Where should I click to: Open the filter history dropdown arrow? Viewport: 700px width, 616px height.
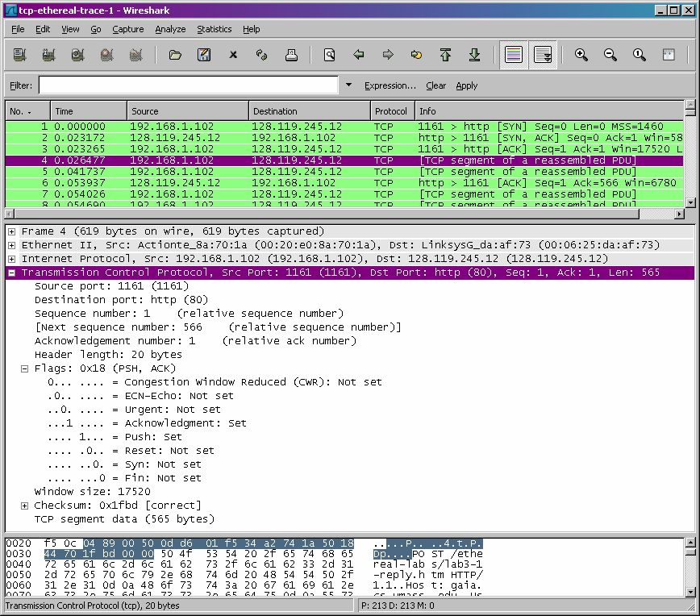click(348, 85)
